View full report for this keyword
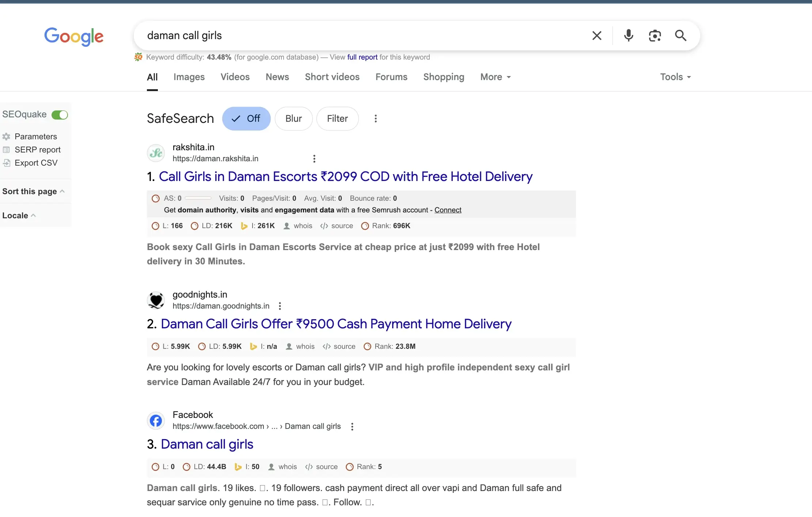 362,57
